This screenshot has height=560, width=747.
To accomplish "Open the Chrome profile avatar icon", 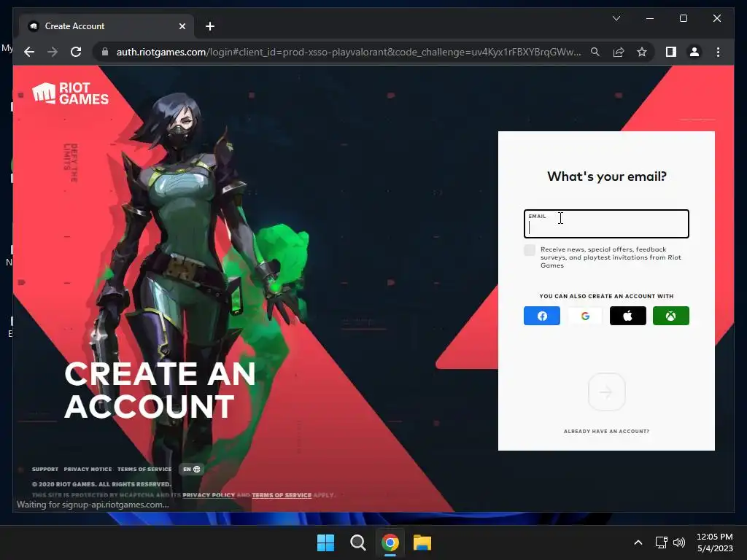I will click(694, 52).
